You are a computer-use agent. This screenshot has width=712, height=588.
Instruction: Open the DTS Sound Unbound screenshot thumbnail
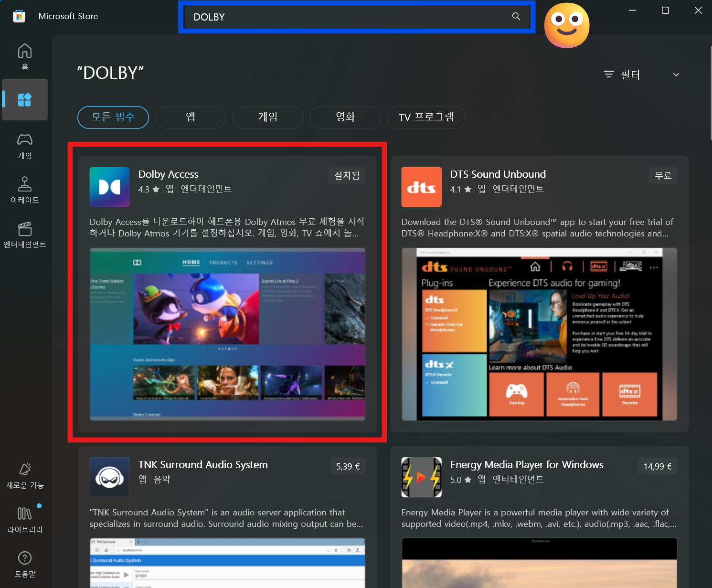pyautogui.click(x=539, y=334)
